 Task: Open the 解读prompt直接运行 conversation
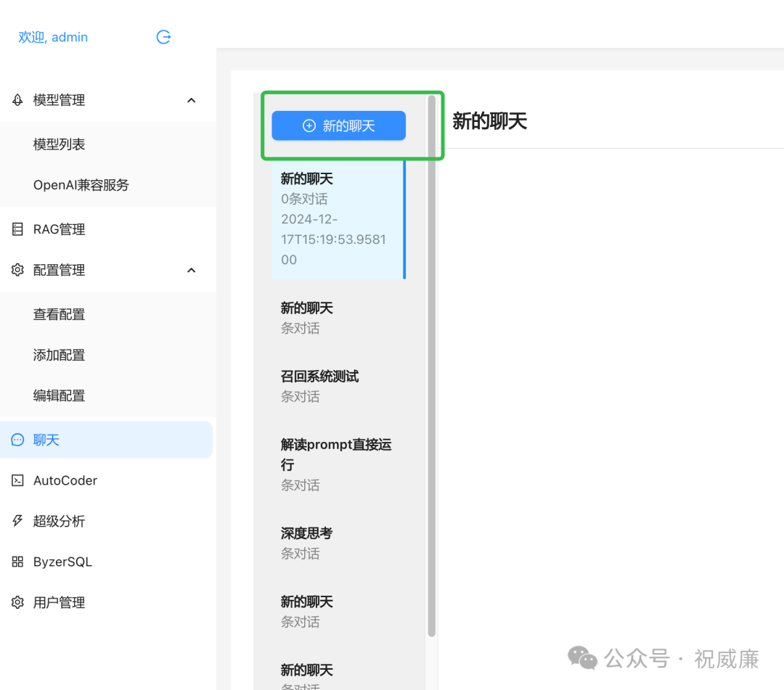[338, 464]
